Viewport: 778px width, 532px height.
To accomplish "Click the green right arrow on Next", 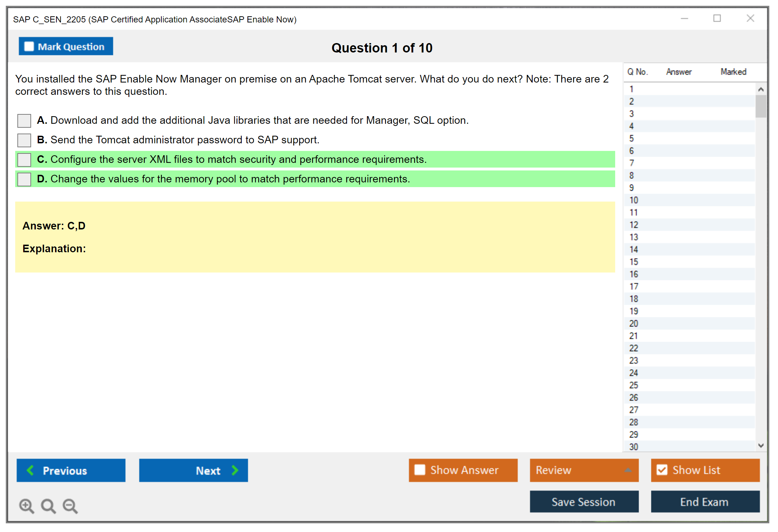I will click(235, 470).
